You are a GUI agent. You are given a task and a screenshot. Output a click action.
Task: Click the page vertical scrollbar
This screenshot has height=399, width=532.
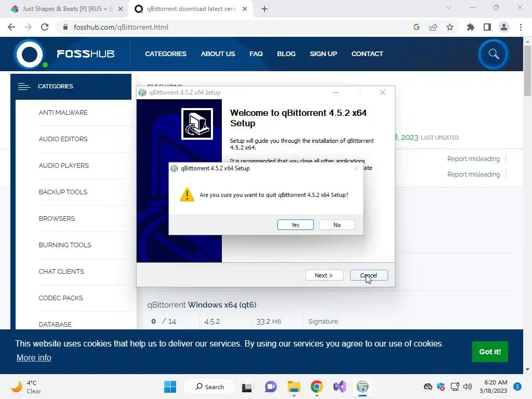[527, 71]
